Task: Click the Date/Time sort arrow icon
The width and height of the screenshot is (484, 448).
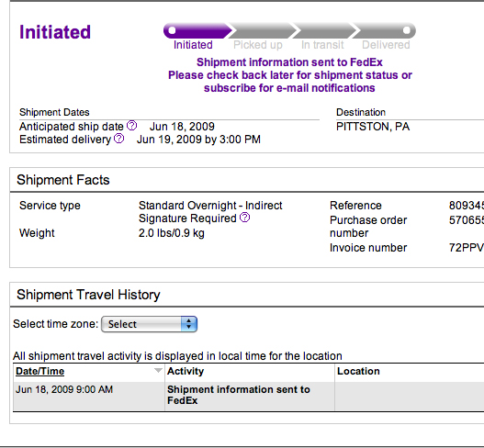Action: (158, 371)
